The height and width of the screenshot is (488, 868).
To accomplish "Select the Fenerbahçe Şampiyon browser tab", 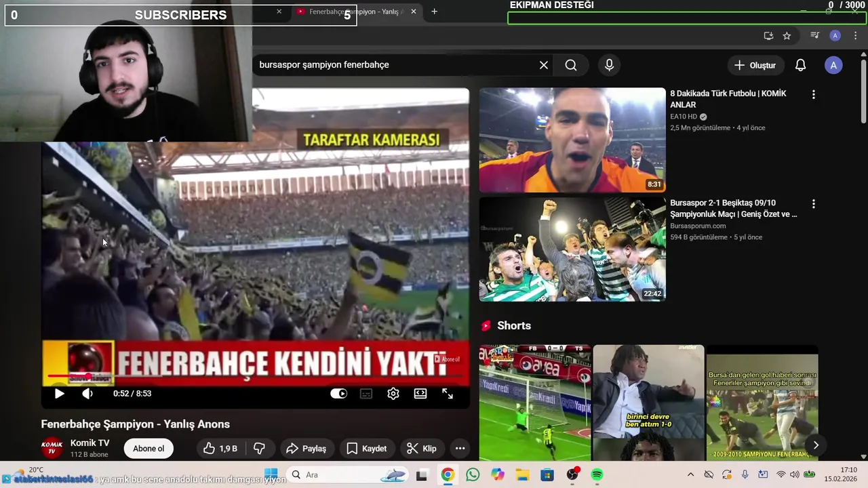I will point(354,12).
